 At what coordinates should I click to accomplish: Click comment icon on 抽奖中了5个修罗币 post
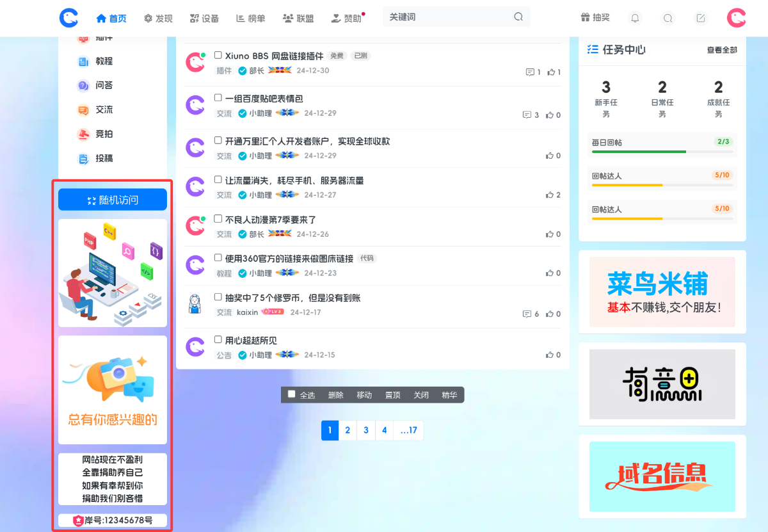(527, 314)
